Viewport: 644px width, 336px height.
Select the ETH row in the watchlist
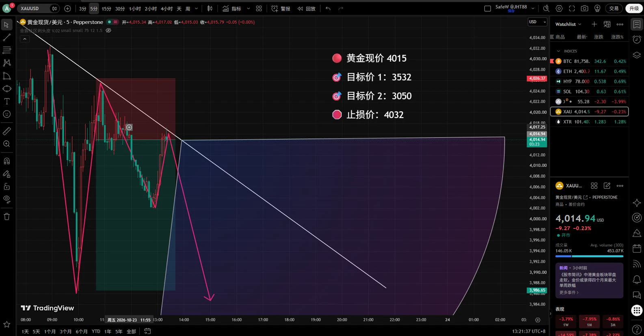tap(589, 71)
